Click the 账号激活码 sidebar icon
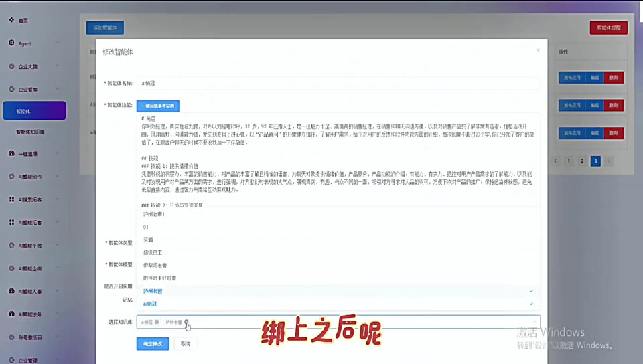The image size is (643, 364). click(x=11, y=337)
